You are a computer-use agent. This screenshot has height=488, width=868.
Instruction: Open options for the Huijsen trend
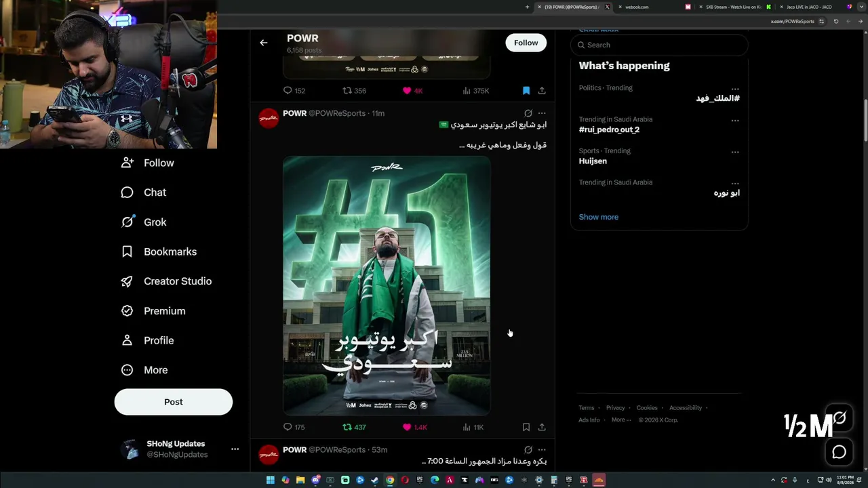tap(735, 152)
